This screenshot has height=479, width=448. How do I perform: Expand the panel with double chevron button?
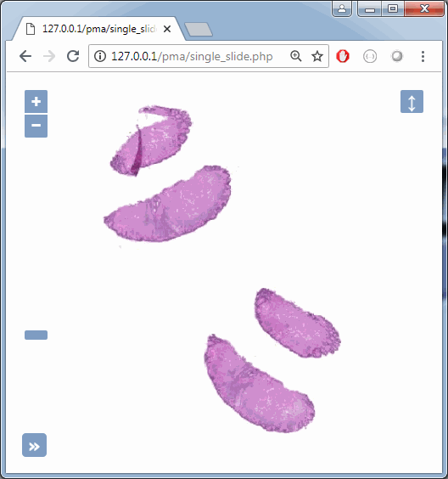click(x=34, y=445)
